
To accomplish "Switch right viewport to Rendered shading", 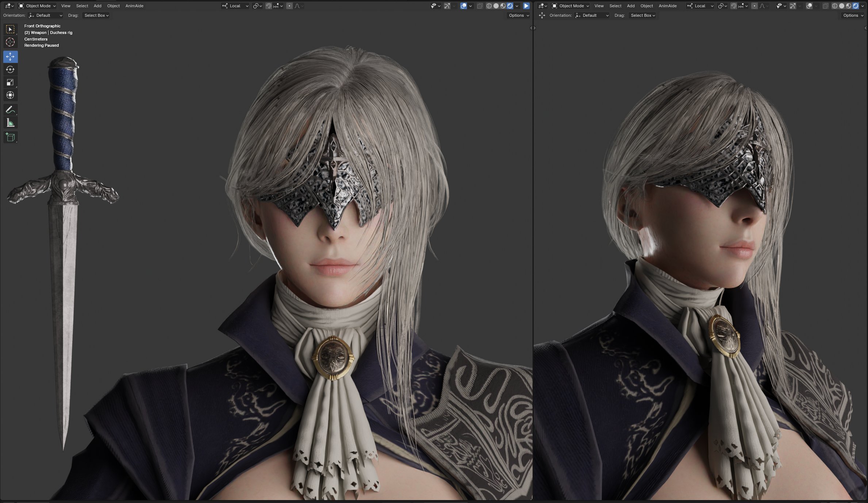I will [x=856, y=6].
